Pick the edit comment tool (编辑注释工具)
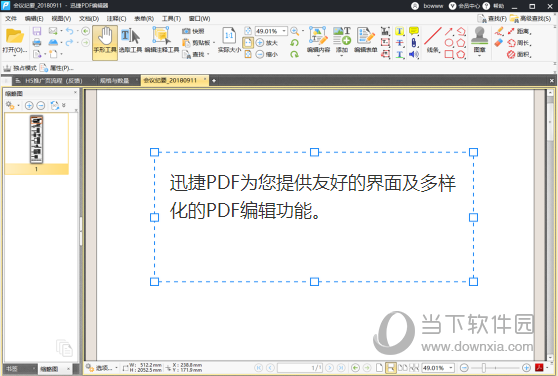 [x=162, y=41]
